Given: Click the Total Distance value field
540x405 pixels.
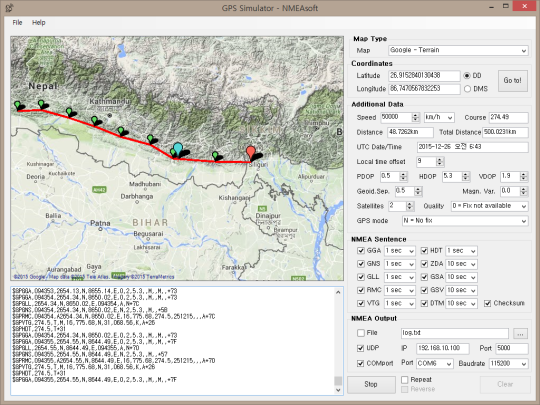Looking at the screenshot, I should (505, 132).
